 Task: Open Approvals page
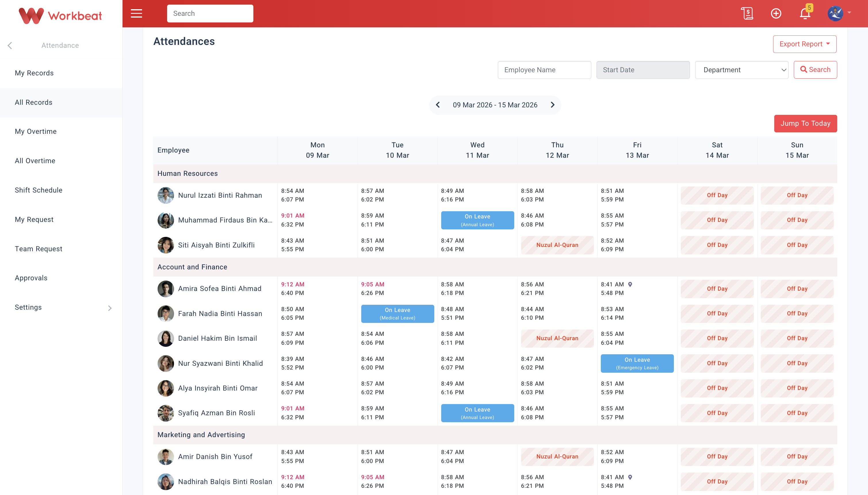click(x=61, y=278)
